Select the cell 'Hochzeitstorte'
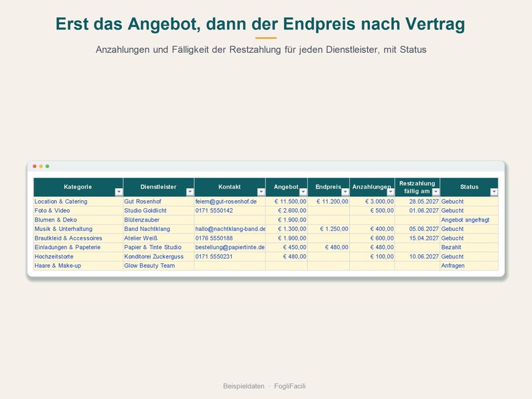 click(78, 256)
